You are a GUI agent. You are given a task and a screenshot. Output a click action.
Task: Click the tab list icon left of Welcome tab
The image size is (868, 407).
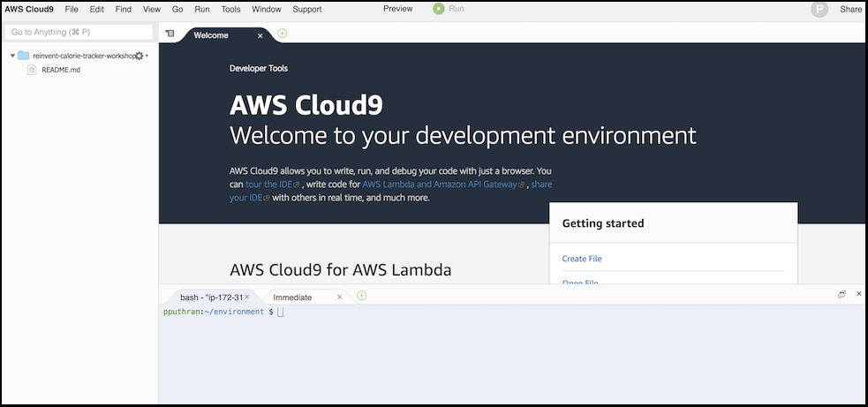click(170, 34)
